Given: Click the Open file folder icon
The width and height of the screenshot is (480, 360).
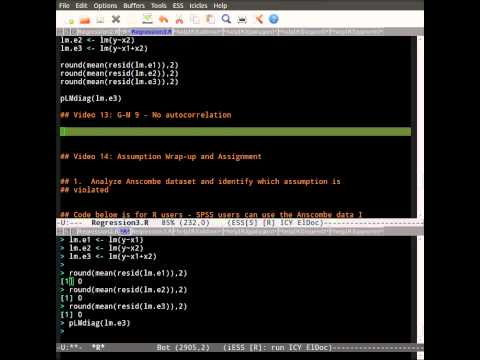Looking at the screenshot, I should [x=85, y=20].
